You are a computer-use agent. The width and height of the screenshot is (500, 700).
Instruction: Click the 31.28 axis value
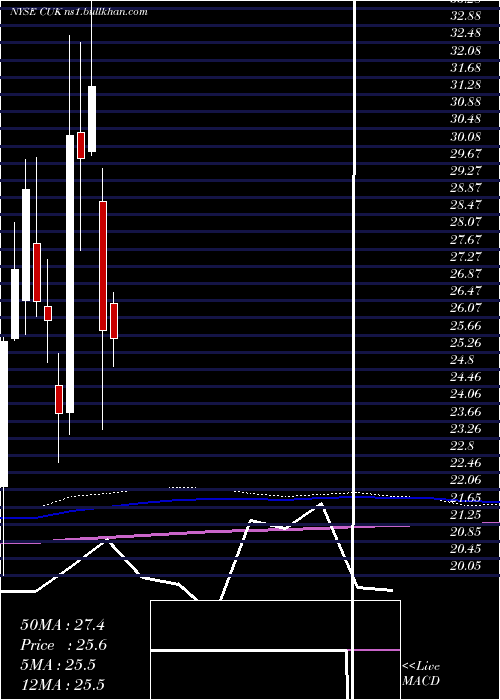point(465,85)
